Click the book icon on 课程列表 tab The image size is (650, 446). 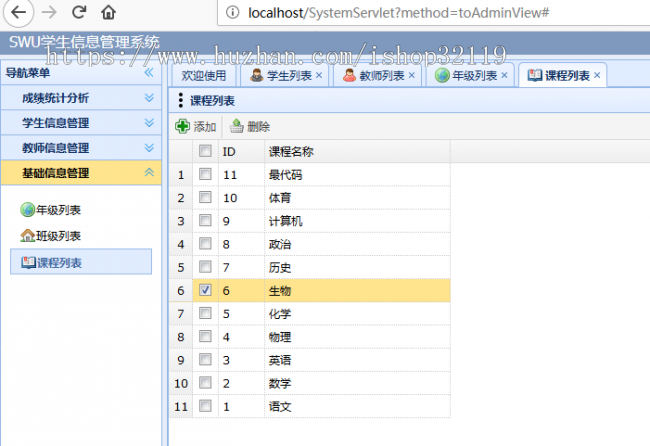(535, 75)
